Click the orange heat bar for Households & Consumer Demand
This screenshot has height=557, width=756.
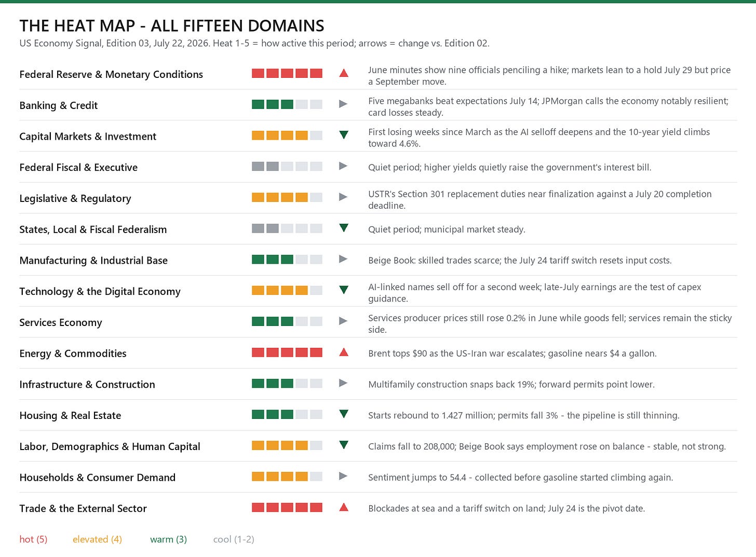click(x=287, y=477)
